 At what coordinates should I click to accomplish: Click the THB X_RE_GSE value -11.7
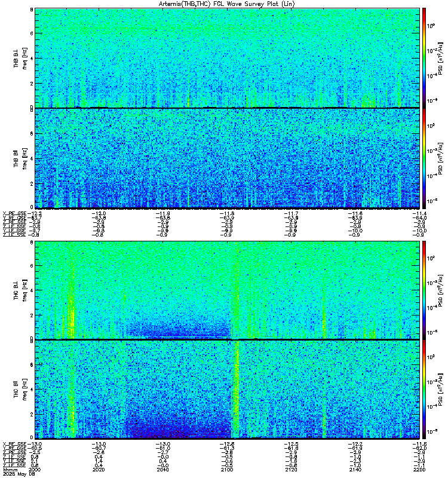291,213
